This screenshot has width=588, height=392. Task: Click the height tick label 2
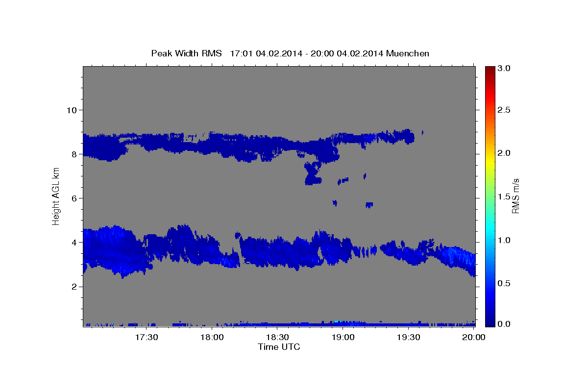74,287
